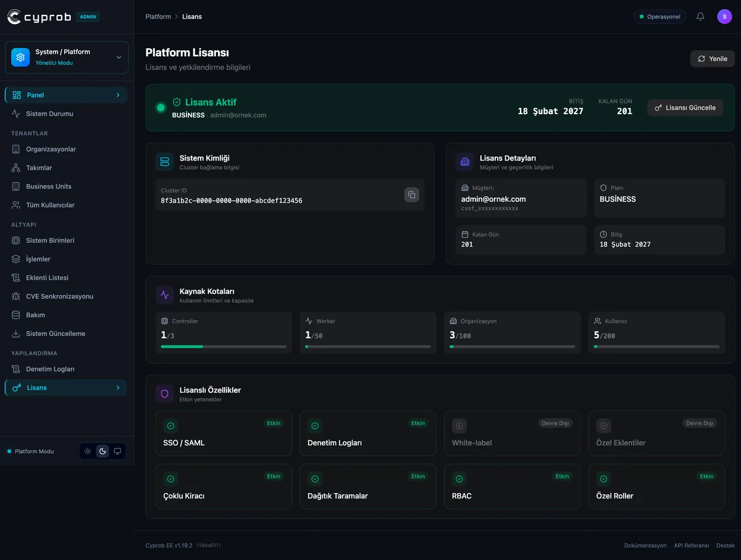This screenshot has height=560, width=741.
Task: Switch to system theme monitor icon
Action: point(117,451)
